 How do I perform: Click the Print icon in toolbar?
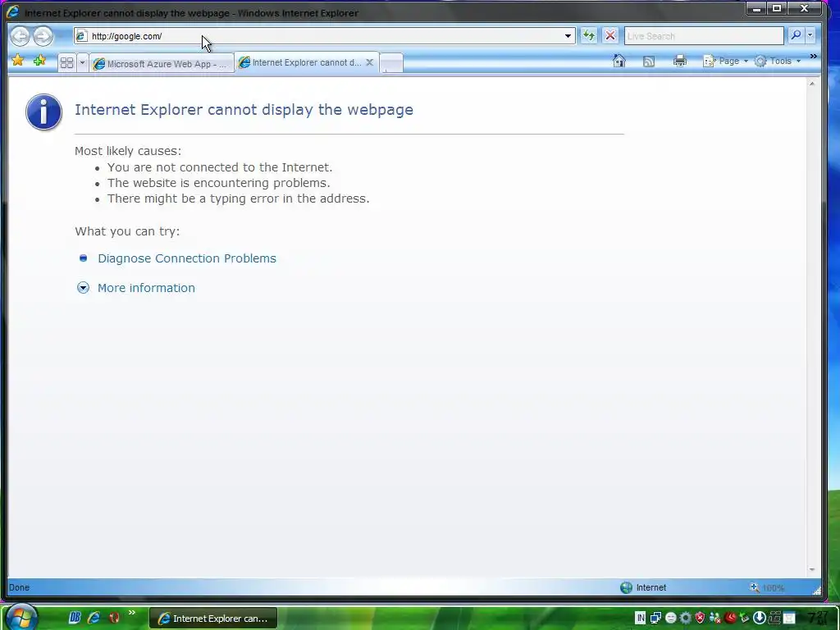click(680, 61)
